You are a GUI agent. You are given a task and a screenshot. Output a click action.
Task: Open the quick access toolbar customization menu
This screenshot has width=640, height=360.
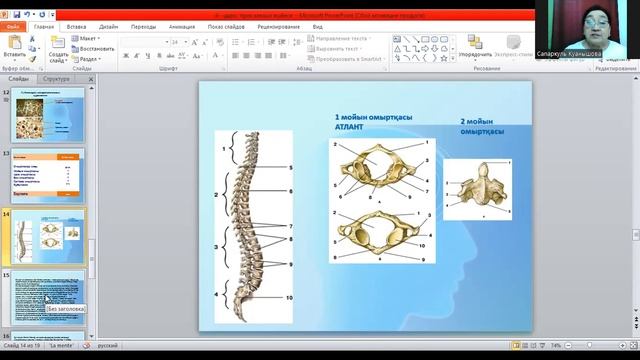(x=53, y=15)
